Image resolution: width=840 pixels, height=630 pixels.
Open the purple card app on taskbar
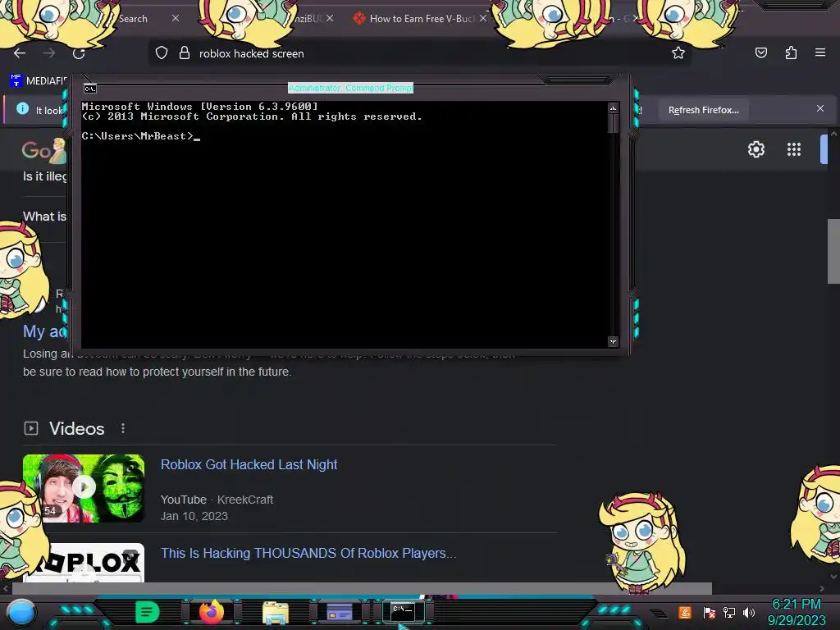pyautogui.click(x=340, y=612)
